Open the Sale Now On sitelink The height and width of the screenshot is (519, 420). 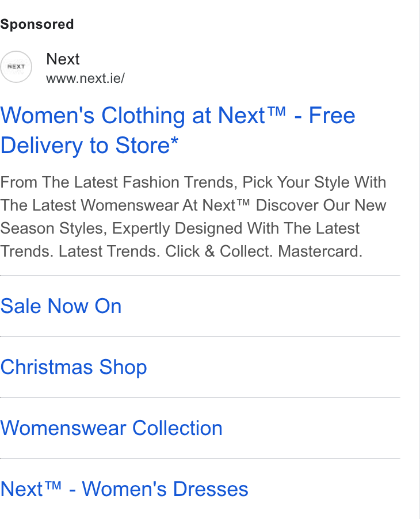61,306
